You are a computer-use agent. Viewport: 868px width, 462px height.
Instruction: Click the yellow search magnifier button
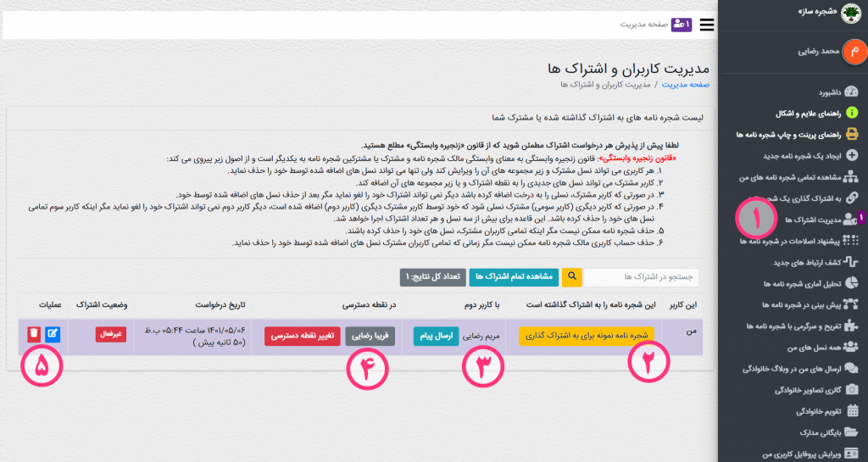coord(571,276)
